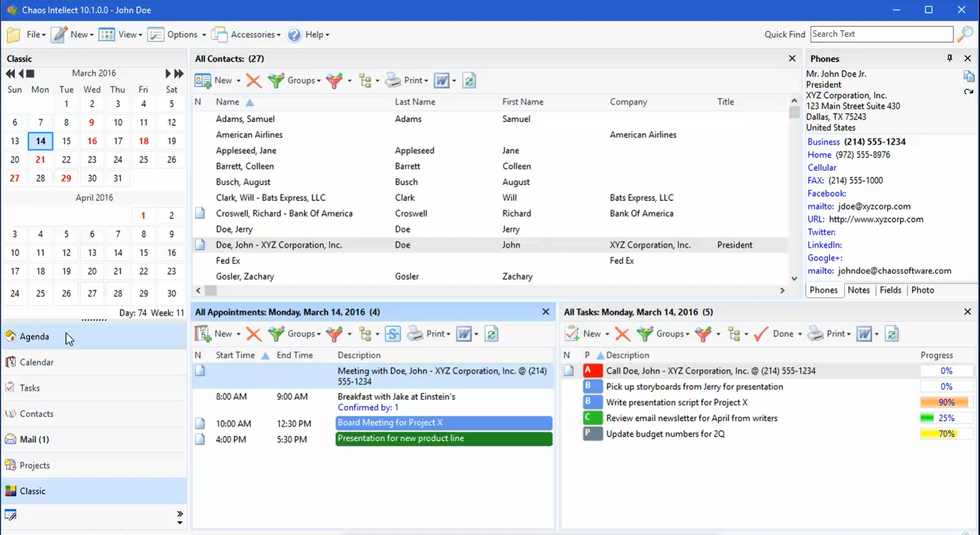Screen dimensions: 980x535
Task: Open the New dropdown arrow in Tasks toolbar
Action: pos(607,334)
